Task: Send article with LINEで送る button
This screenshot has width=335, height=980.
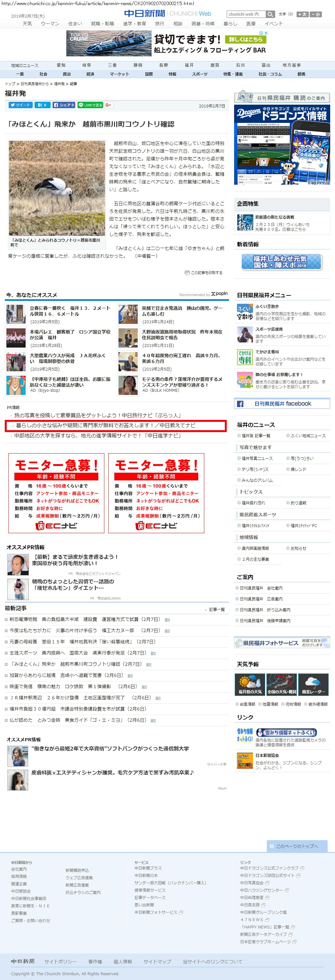Action: [90, 105]
